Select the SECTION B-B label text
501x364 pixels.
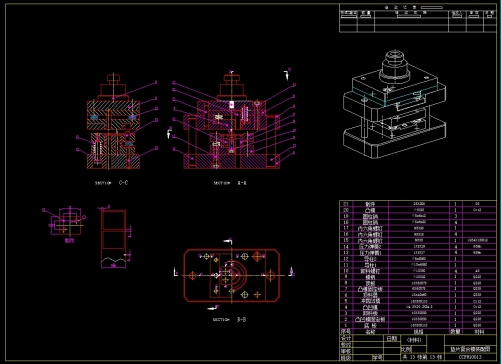pos(229,319)
